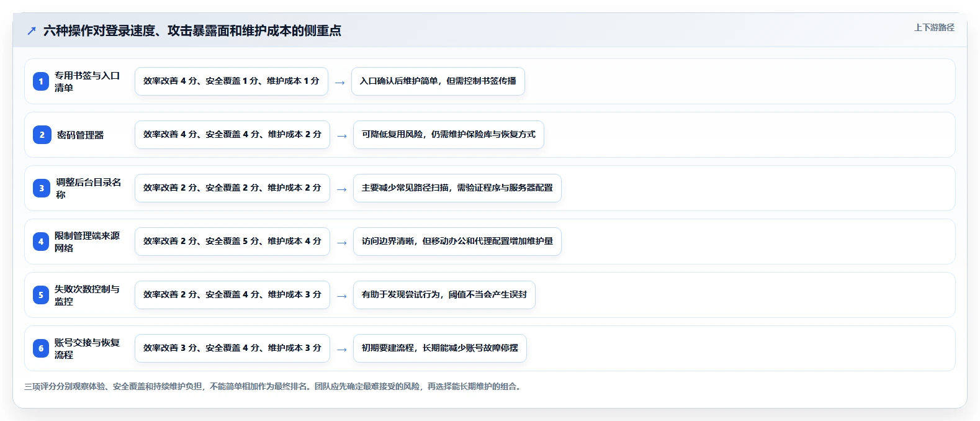
Task: Click the note 初期要建流程，长期能减少账号故障停摆
Action: [440, 348]
